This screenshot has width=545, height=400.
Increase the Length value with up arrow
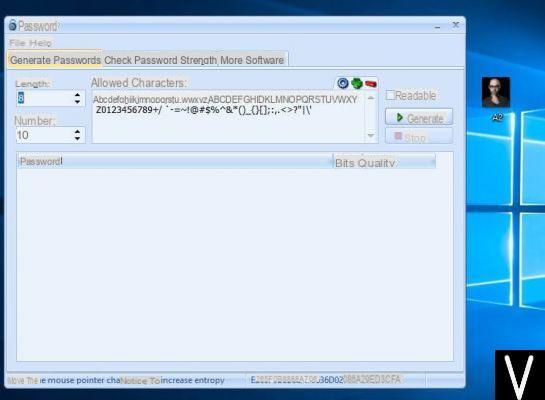pyautogui.click(x=77, y=94)
